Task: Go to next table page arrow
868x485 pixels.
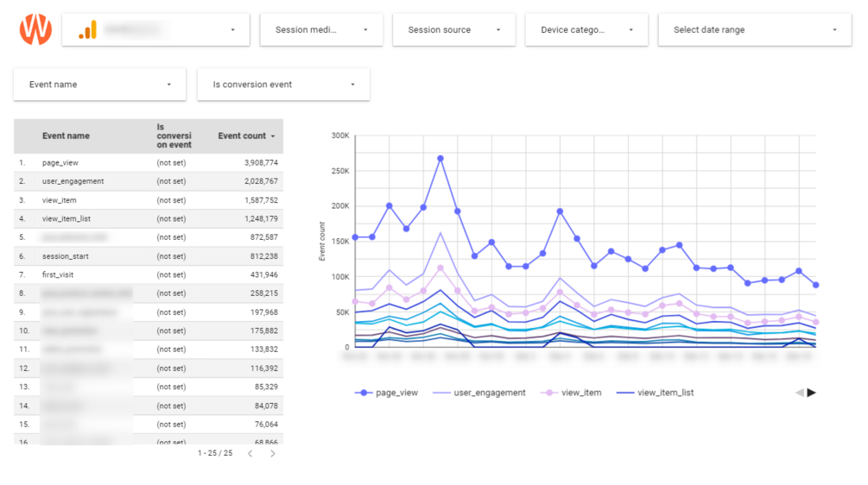Action: point(273,453)
